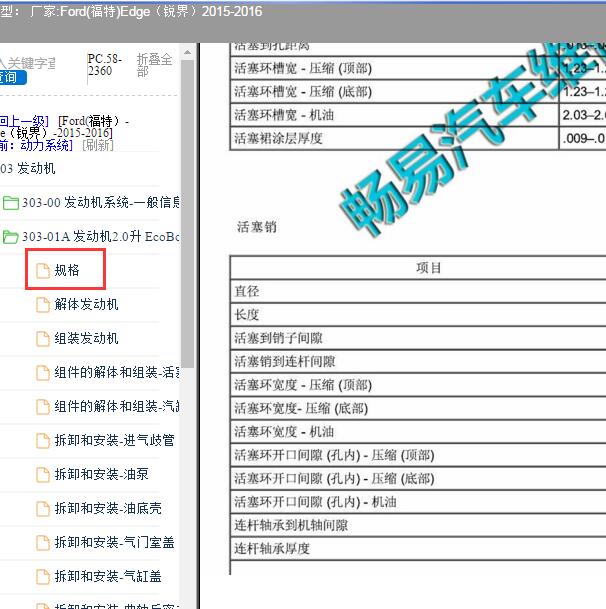This screenshot has height=609, width=606.
Task: Select 活塞环宽度- 压缩 (底部) row
Action: click(418, 408)
